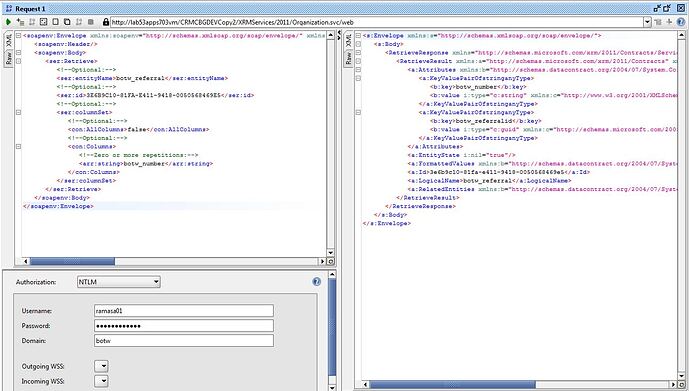Screen dimensions: 689x391
Task: Click response editor horizontal scrollbar thumb
Action: pyautogui.click(x=453, y=385)
